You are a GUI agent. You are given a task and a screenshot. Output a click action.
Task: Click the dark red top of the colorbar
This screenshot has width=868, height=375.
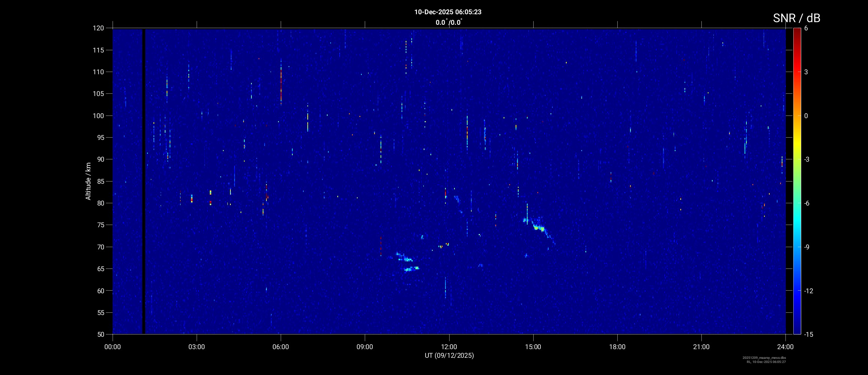797,31
